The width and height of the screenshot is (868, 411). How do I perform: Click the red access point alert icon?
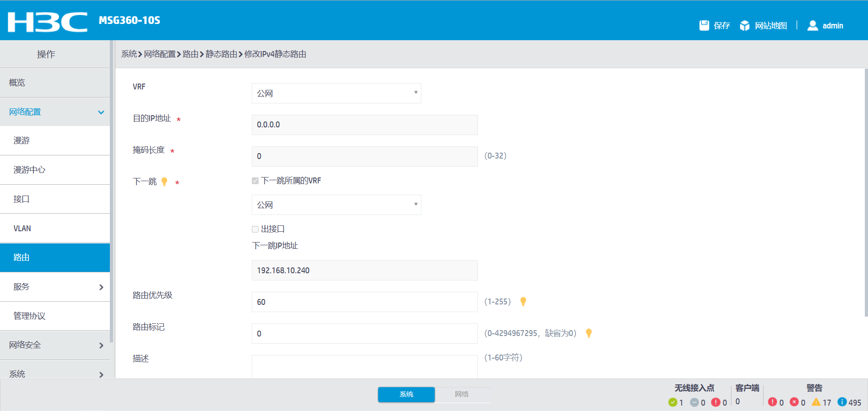[x=716, y=402]
